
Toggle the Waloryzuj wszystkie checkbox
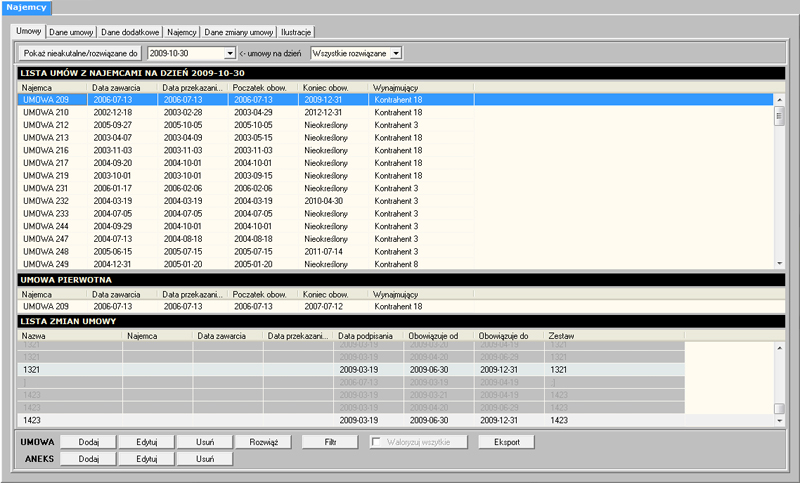[x=376, y=442]
